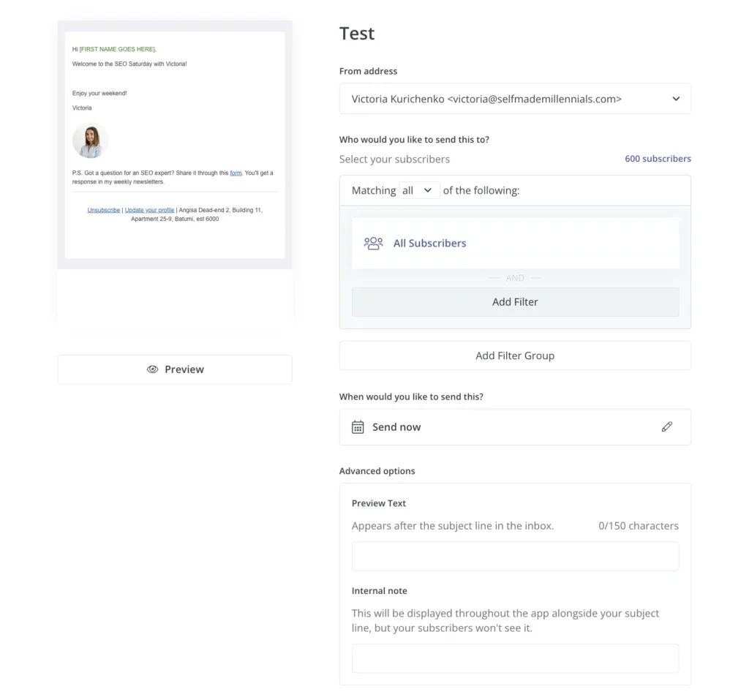Image resolution: width=749 pixels, height=700 pixels.
Task: Open the From address selector
Action: tap(515, 98)
